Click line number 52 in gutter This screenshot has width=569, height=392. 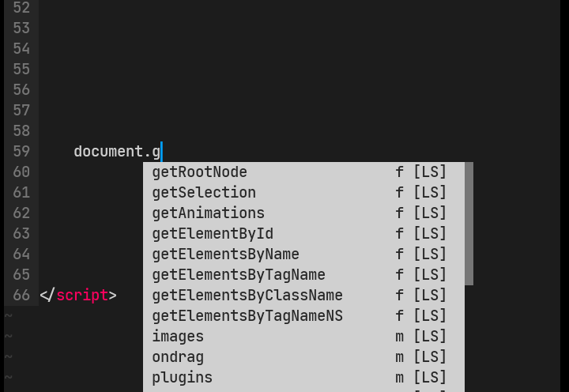[21, 8]
